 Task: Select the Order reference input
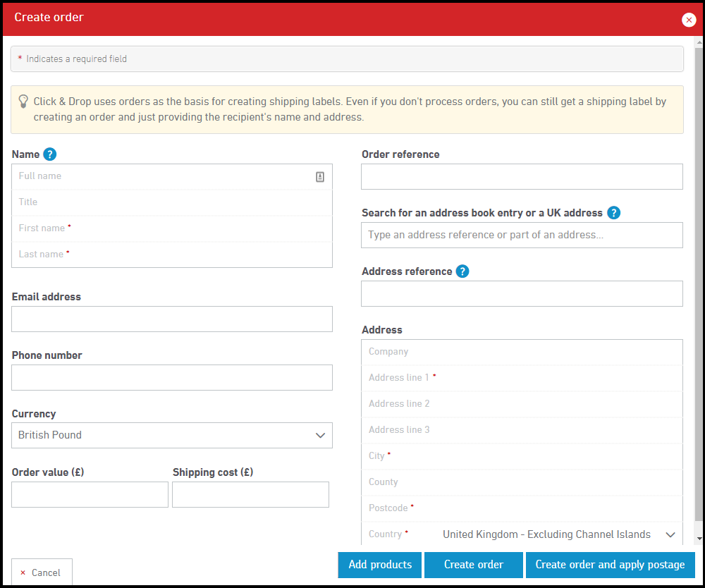(x=522, y=177)
